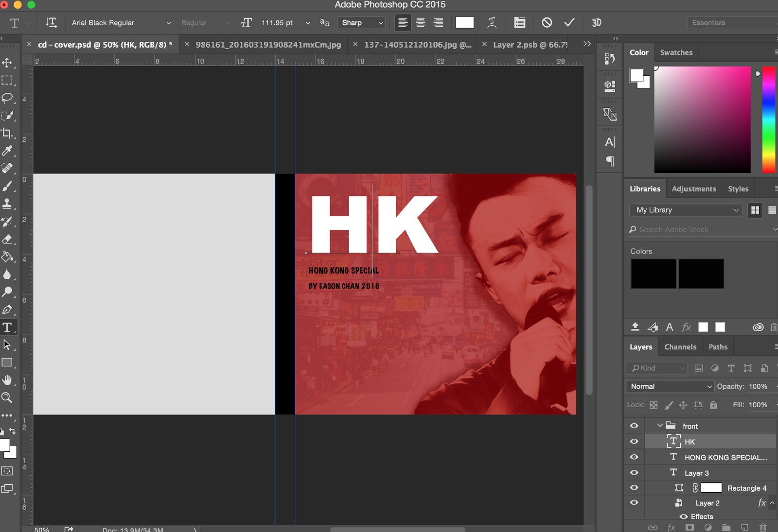The height and width of the screenshot is (532, 778).
Task: Switch to the Paths tab
Action: click(x=718, y=347)
